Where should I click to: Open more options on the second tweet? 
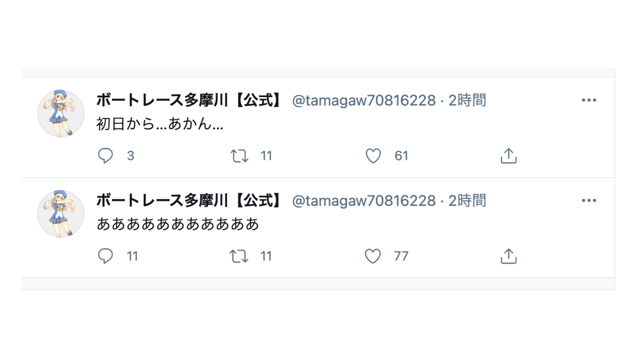(589, 200)
